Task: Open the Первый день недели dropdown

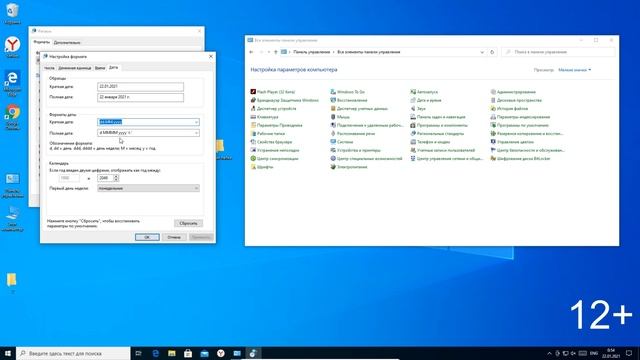Action: coord(148,188)
